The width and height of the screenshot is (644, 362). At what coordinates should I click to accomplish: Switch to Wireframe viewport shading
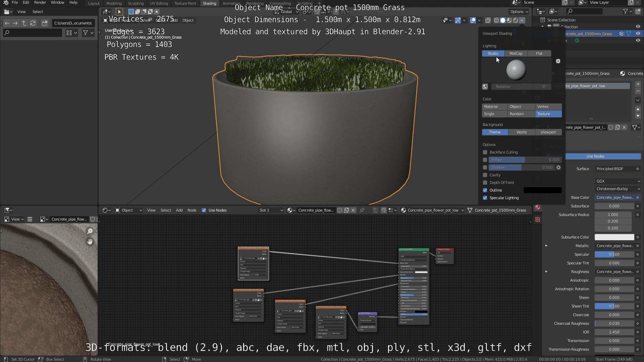[496, 20]
